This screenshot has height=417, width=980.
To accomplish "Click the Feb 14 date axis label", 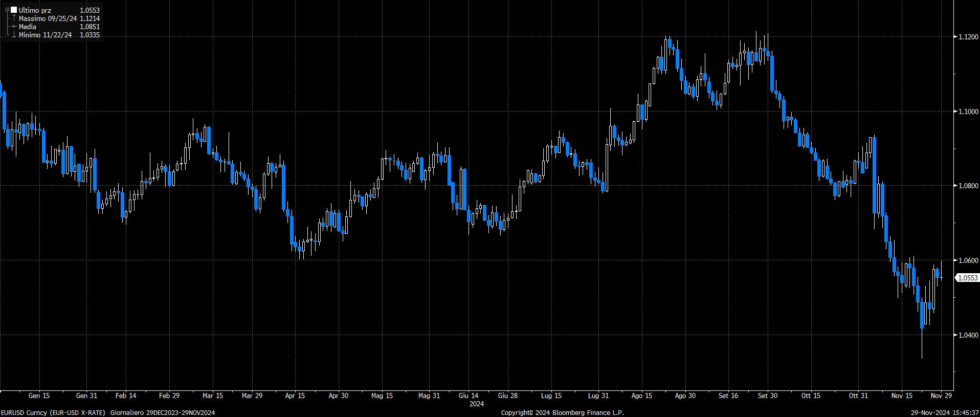I will (126, 396).
